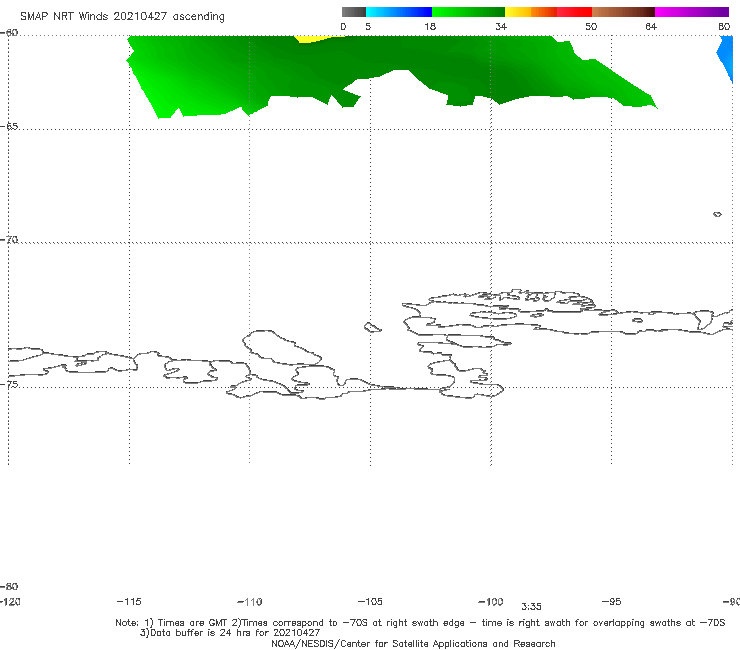The width and height of the screenshot is (740, 650).
Task: Select the cyan-to-blue segment of the color bar
Action: [399, 12]
